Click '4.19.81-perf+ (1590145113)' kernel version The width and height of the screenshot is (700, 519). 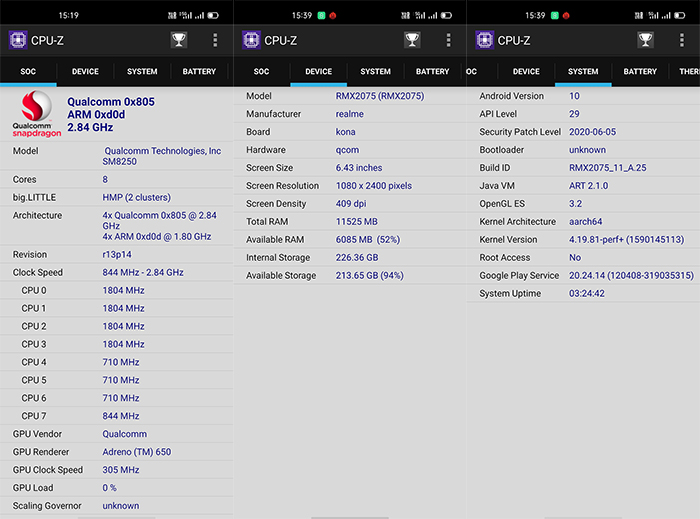pos(626,240)
